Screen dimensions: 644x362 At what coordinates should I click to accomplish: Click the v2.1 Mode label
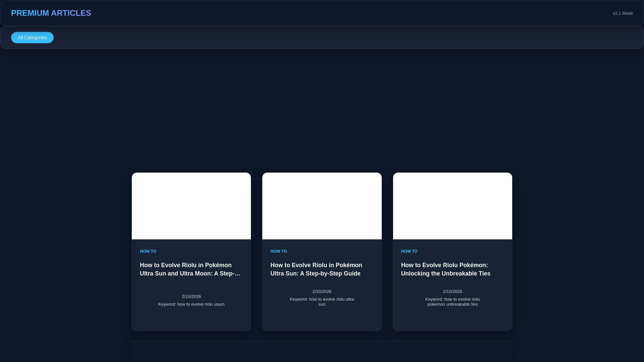click(623, 13)
